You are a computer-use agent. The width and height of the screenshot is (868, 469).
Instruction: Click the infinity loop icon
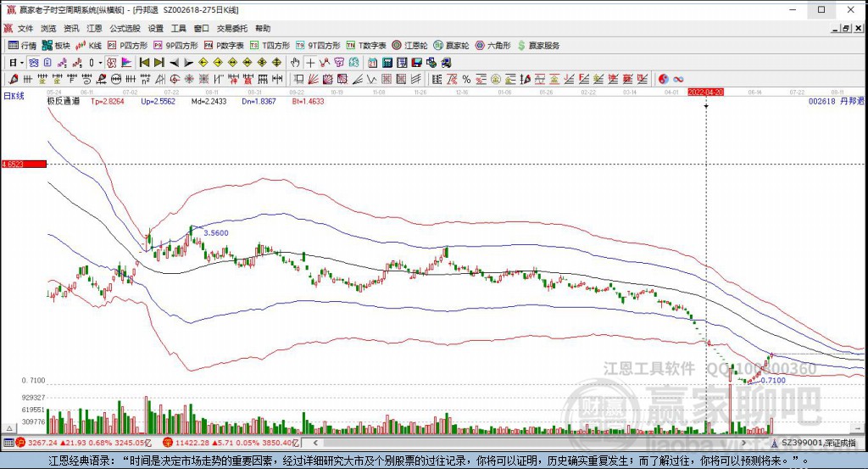coord(678,79)
